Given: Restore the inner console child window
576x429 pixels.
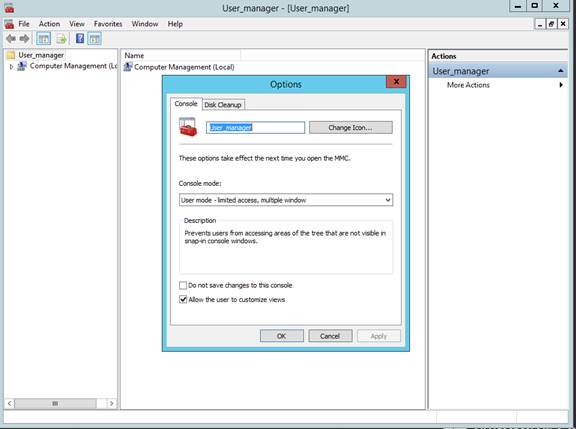Looking at the screenshot, I should (551, 24).
